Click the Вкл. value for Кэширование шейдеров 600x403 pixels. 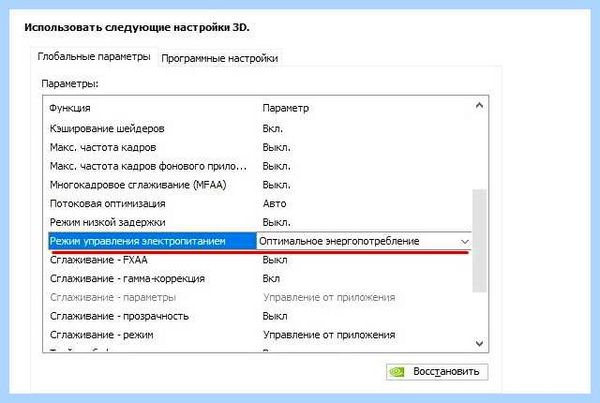272,129
